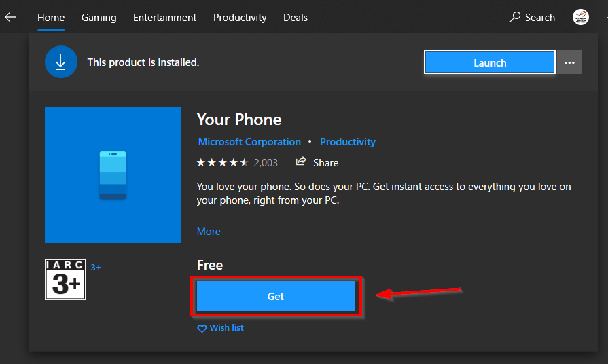Expand the description with More
The width and height of the screenshot is (608, 364).
click(209, 232)
